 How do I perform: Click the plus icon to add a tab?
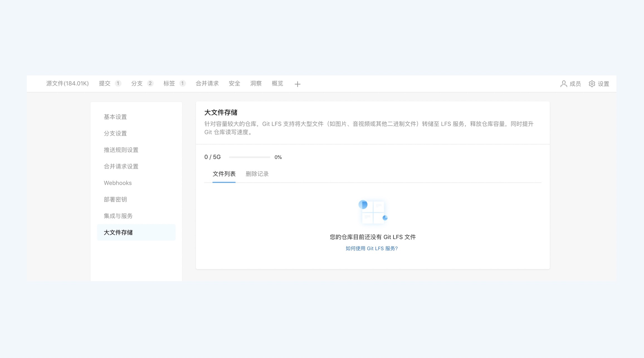click(297, 84)
